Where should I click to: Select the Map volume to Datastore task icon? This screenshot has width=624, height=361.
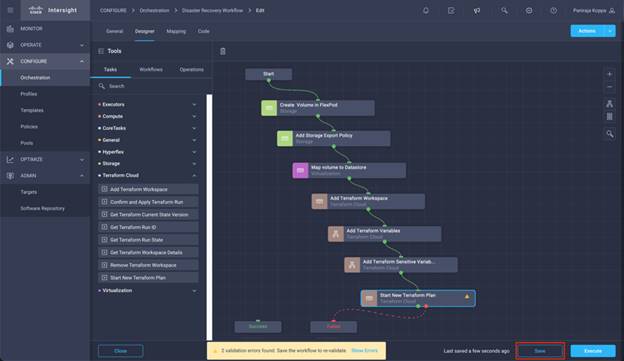(300, 170)
